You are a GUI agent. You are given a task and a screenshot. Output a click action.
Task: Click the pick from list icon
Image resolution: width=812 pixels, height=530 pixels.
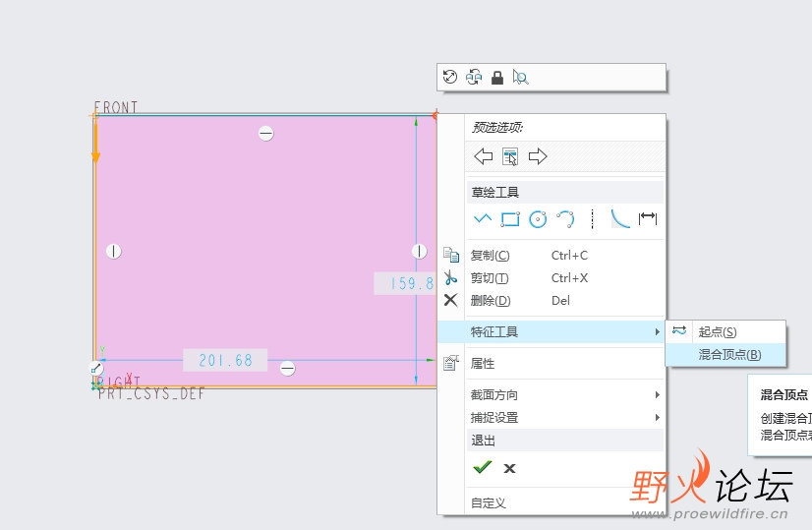[x=510, y=156]
